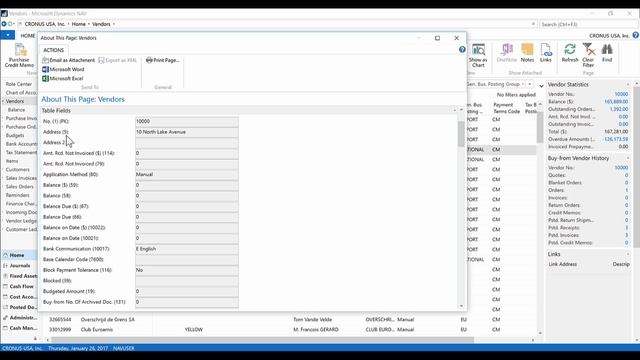Click Application Method field showing Manual
This screenshot has height=360, width=640.
[187, 174]
